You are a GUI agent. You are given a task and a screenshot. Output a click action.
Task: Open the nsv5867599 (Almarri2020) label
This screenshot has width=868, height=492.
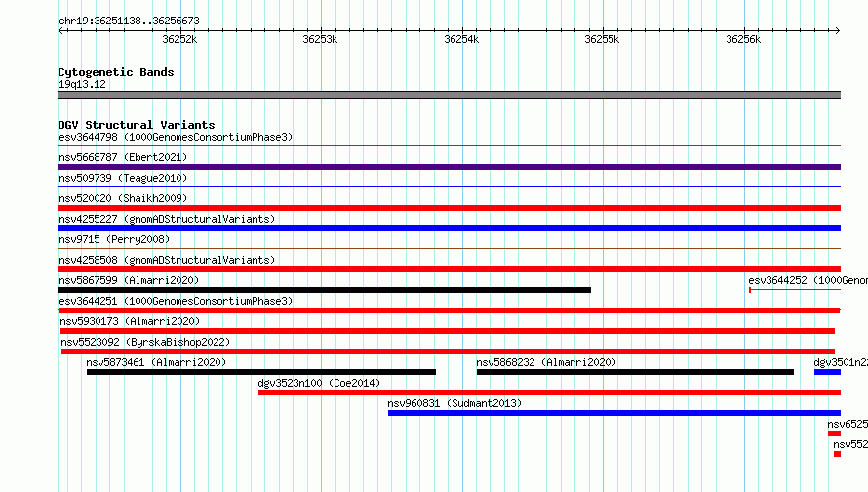click(129, 280)
